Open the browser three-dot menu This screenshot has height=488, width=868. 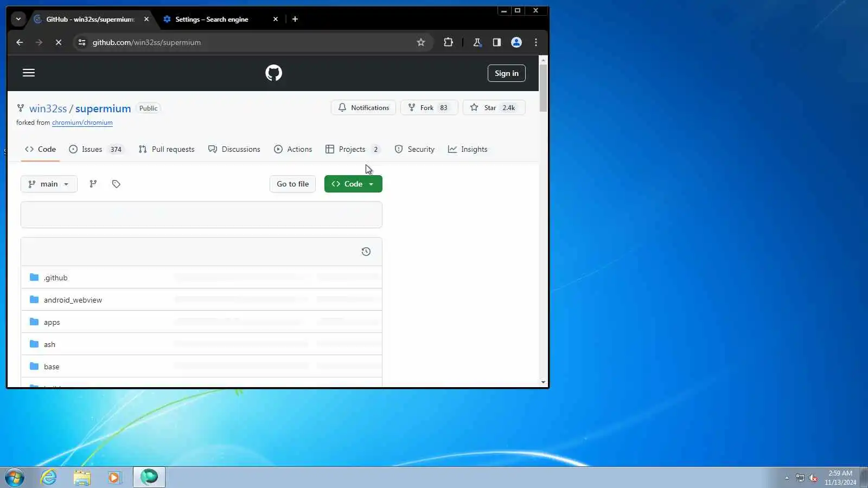tap(536, 42)
